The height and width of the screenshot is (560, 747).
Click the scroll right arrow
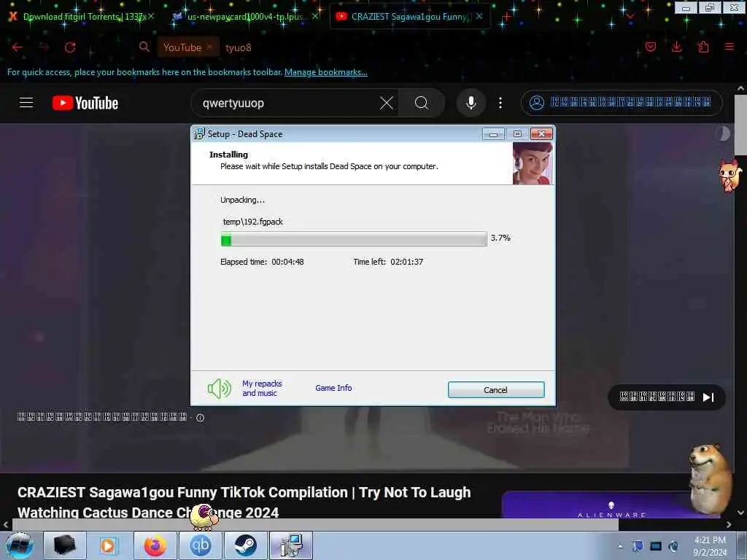tap(729, 524)
